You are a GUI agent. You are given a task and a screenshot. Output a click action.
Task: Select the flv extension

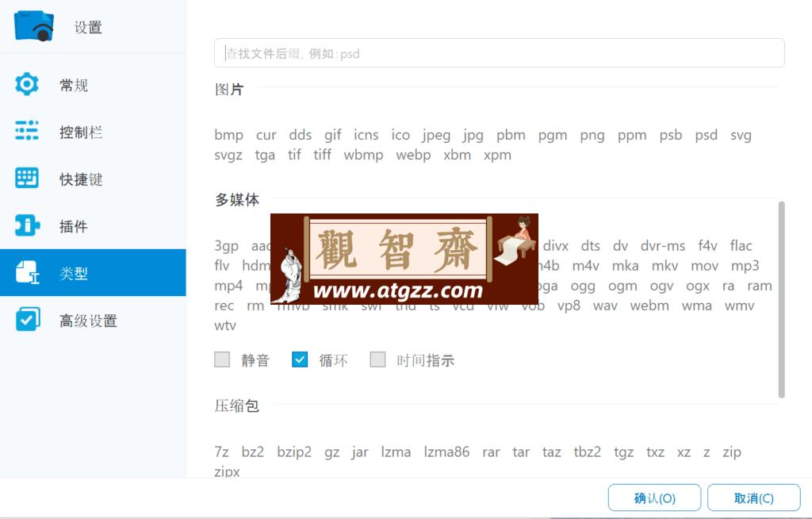222,266
